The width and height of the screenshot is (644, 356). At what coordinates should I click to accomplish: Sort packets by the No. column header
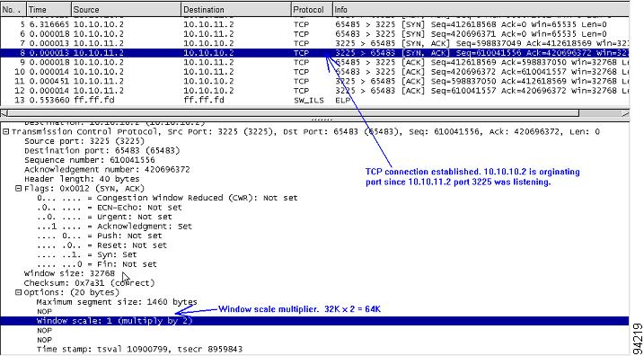tap(13, 10)
